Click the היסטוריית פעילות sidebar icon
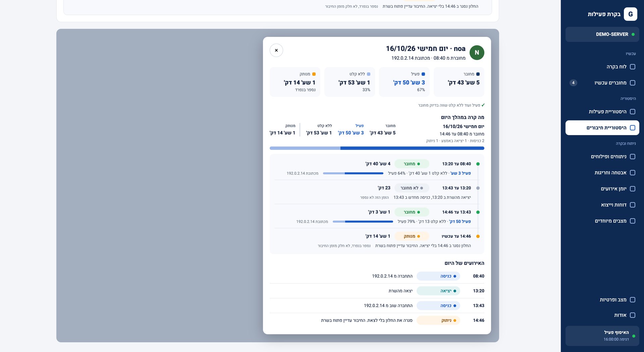Image resolution: width=644 pixels, height=352 pixels. click(632, 112)
